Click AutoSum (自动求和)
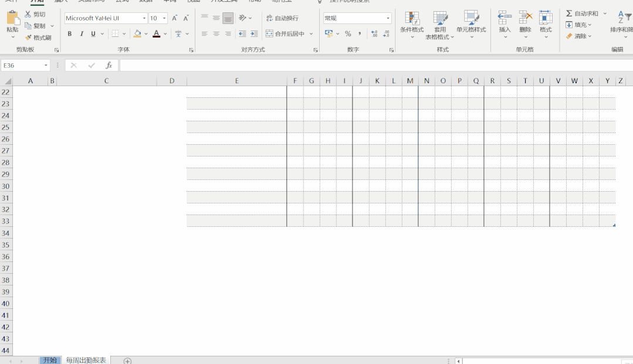Image resolution: width=633 pixels, height=364 pixels. tap(582, 13)
